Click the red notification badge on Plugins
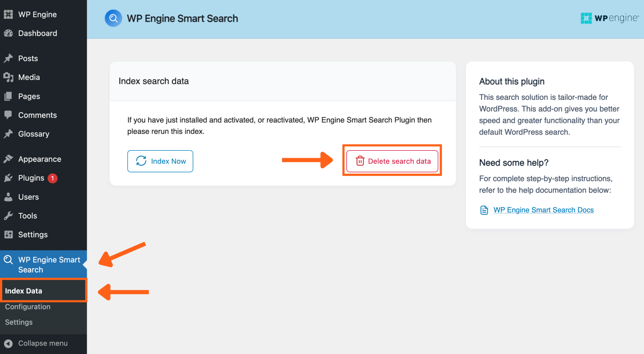 click(52, 178)
